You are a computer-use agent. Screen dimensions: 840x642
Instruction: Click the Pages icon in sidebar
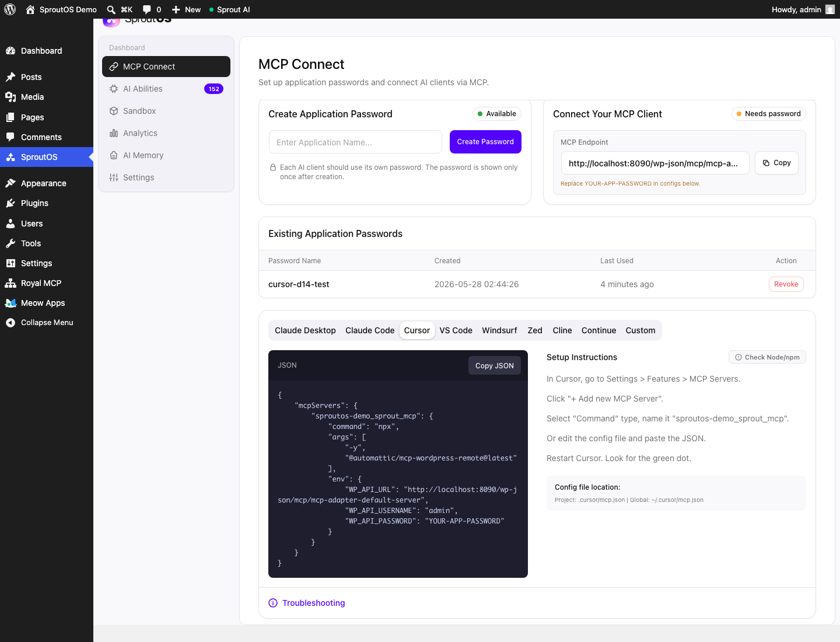[10, 117]
